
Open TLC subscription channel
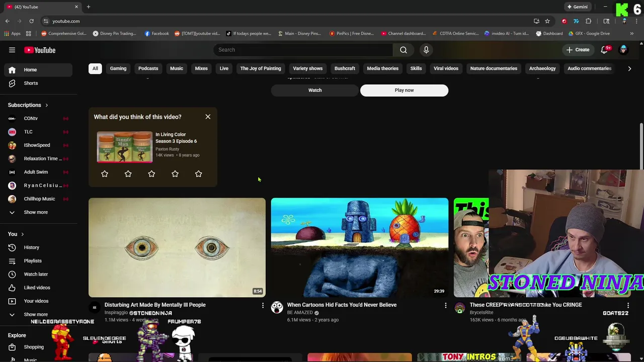point(39,132)
